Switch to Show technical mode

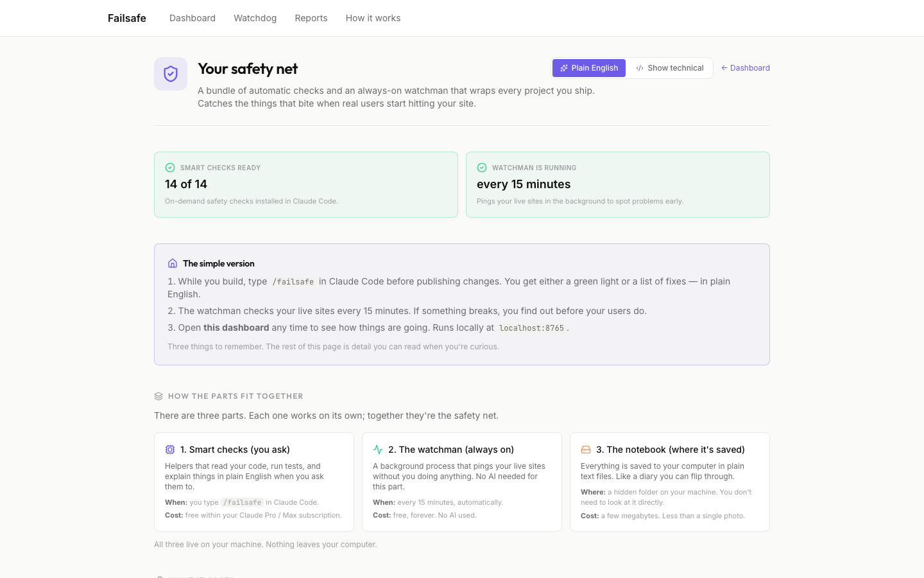pyautogui.click(x=669, y=68)
